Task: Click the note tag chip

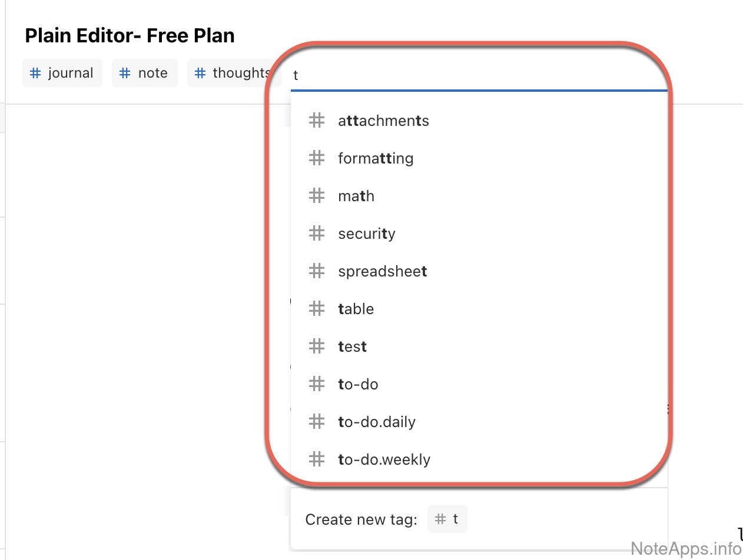Action: pos(145,73)
